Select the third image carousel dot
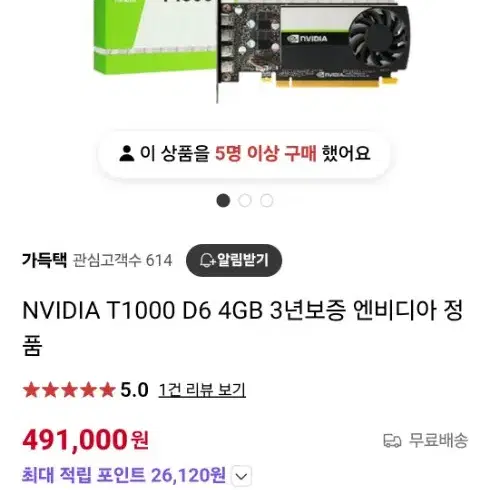The image size is (490, 490). click(x=266, y=201)
